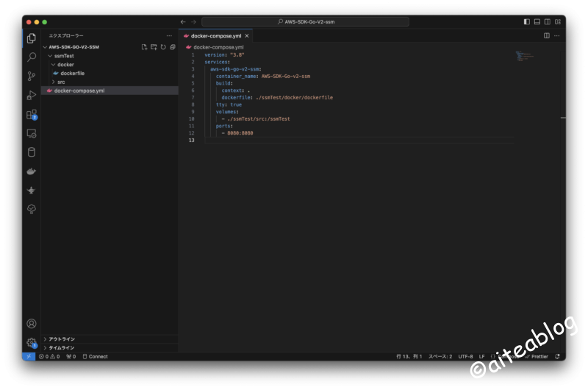Open dockerfile from the file tree

[x=72, y=73]
